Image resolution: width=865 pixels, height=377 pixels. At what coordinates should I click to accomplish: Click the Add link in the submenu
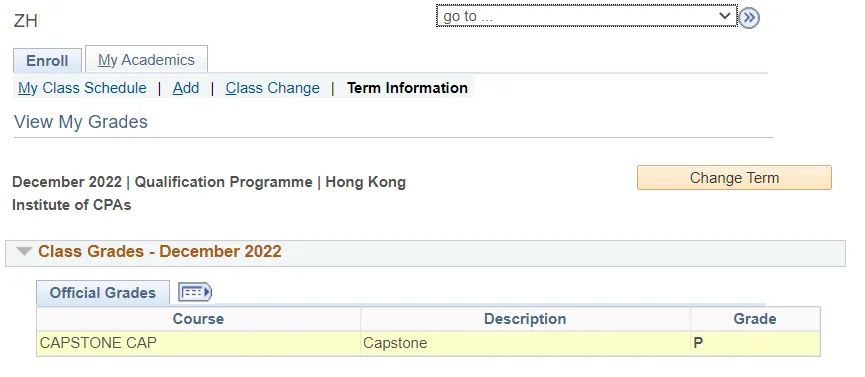[x=186, y=88]
